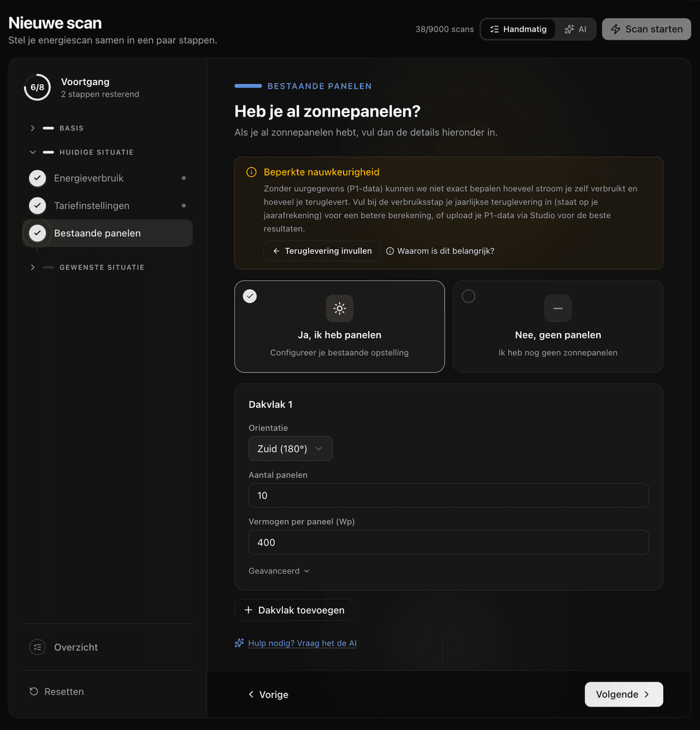Viewport: 700px width, 730px height.
Task: Expand the Basis section in sidebar
Action: pyautogui.click(x=71, y=128)
